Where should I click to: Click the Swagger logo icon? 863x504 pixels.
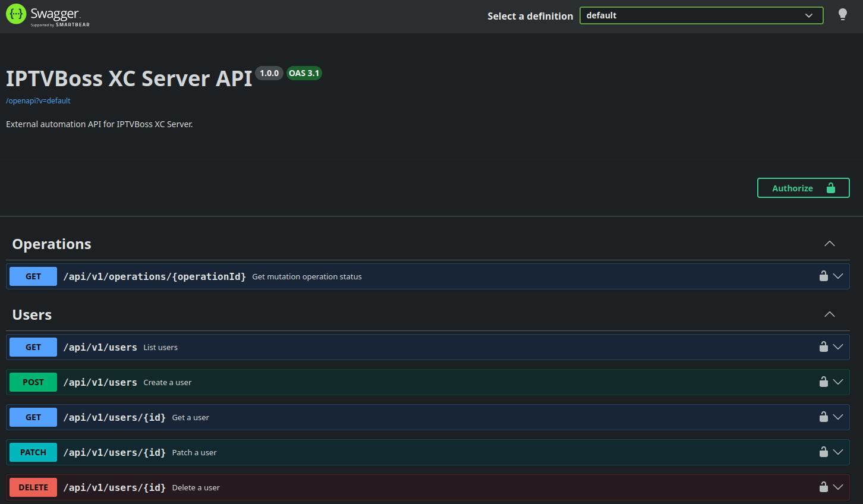pos(16,14)
